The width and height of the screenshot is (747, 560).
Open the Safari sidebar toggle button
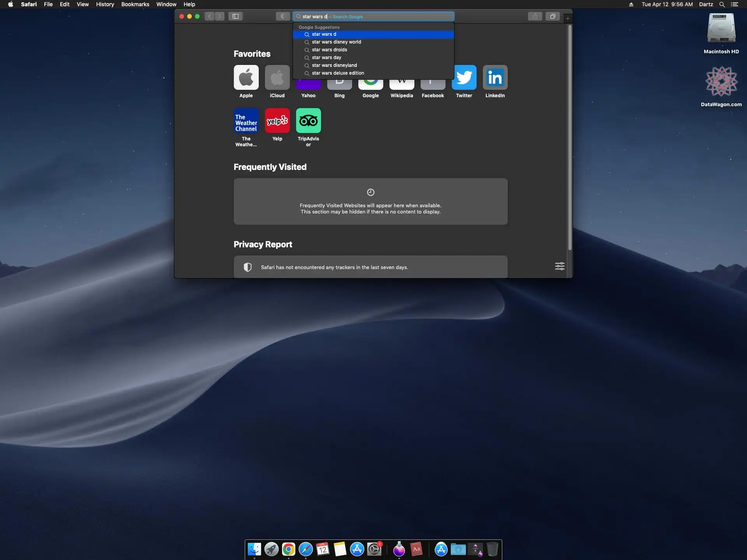tap(235, 16)
